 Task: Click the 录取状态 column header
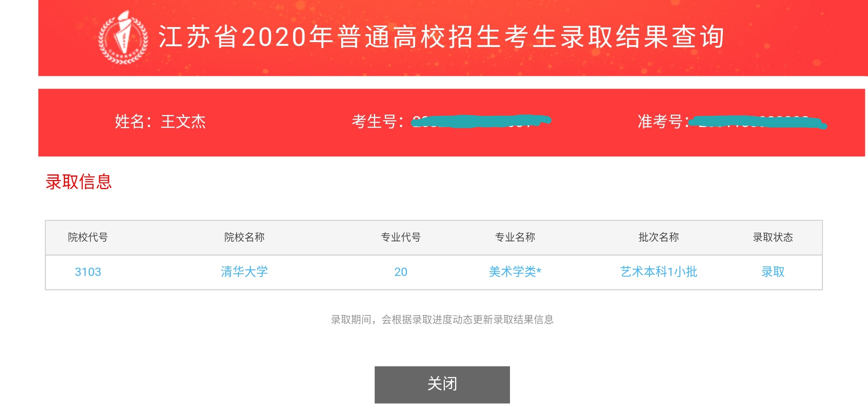coord(773,237)
